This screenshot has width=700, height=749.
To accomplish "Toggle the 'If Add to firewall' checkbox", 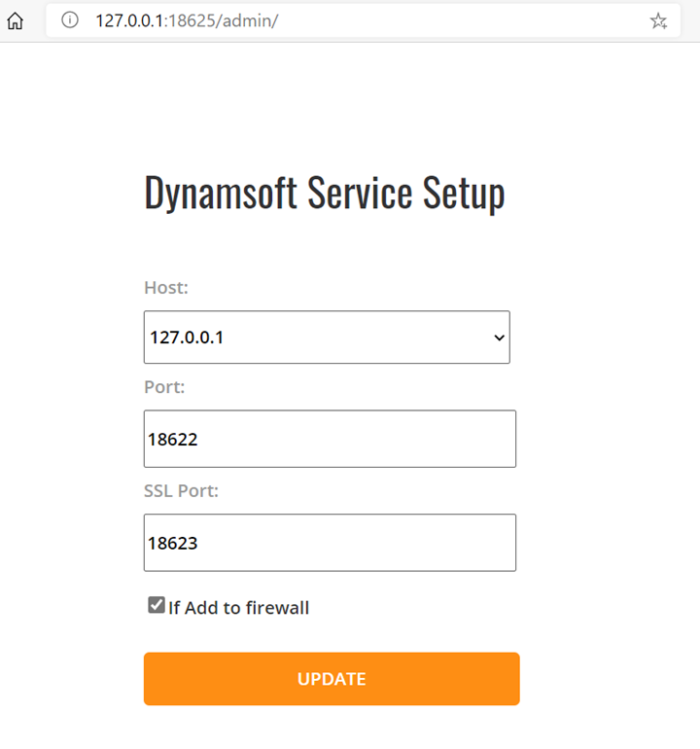I will (x=156, y=606).
